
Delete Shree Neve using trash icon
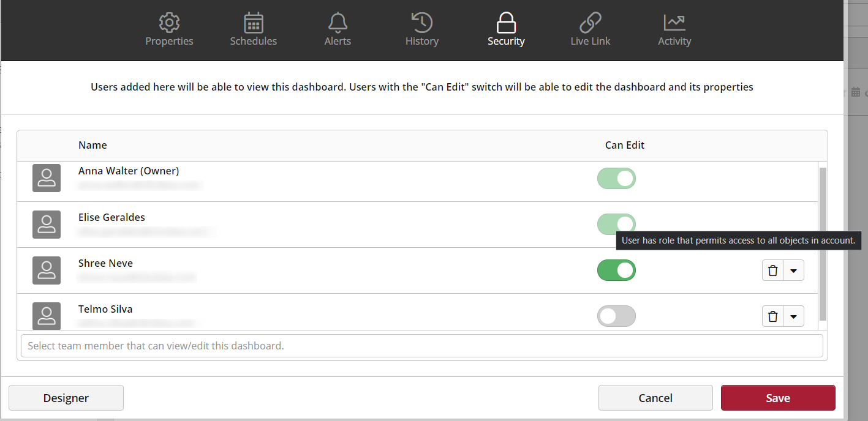[772, 270]
